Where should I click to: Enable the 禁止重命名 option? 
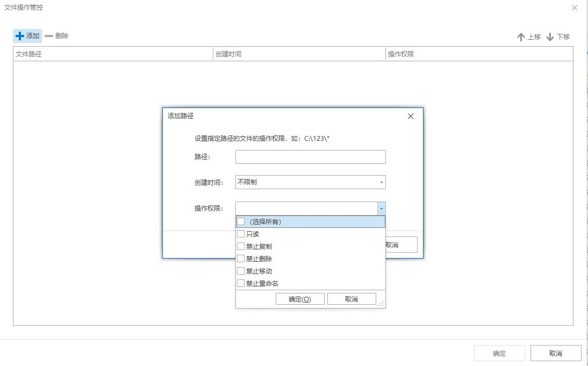(241, 283)
